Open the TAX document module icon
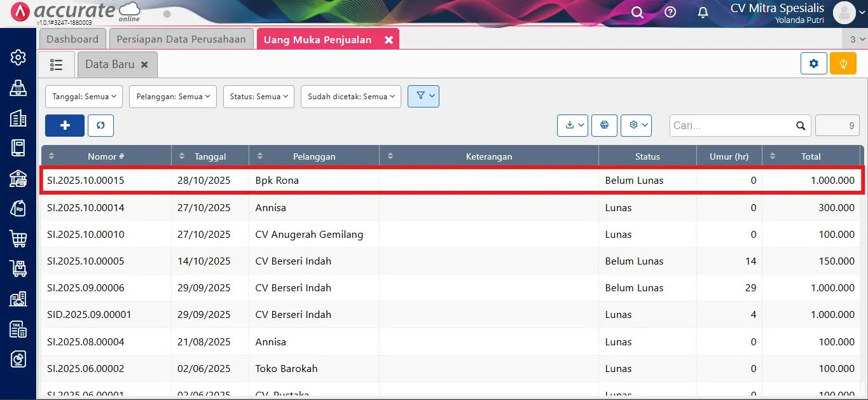This screenshot has width=868, height=400. 18,328
